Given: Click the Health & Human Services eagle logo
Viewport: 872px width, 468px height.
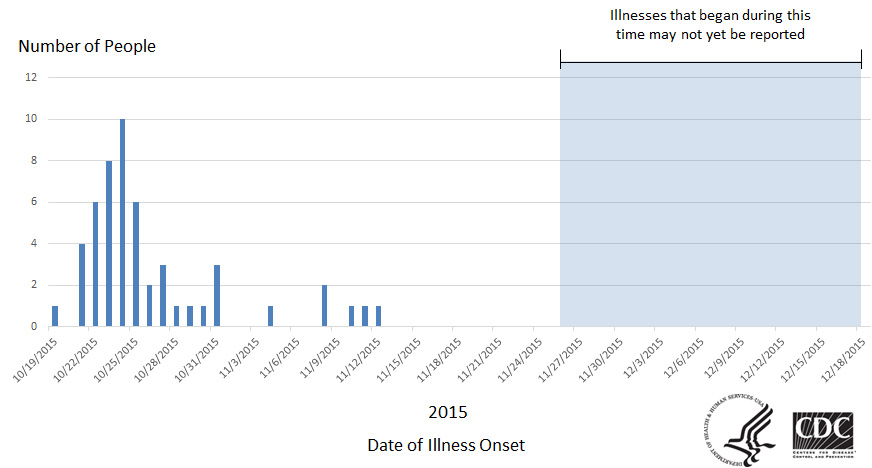Looking at the screenshot, I should (740, 429).
